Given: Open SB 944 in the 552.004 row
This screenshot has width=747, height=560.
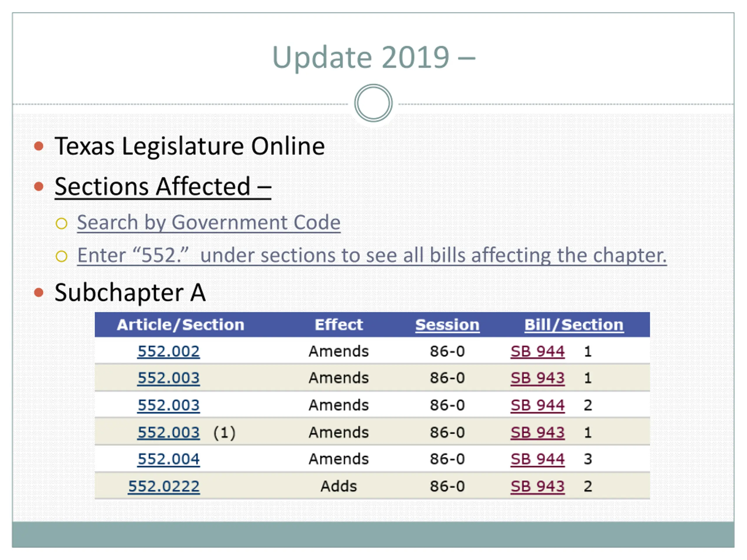Looking at the screenshot, I should pos(537,459).
